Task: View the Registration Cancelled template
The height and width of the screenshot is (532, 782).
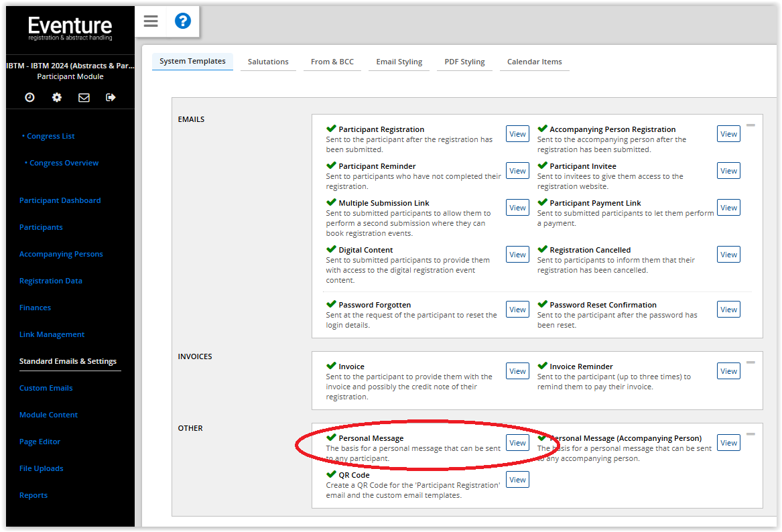Action: [728, 255]
